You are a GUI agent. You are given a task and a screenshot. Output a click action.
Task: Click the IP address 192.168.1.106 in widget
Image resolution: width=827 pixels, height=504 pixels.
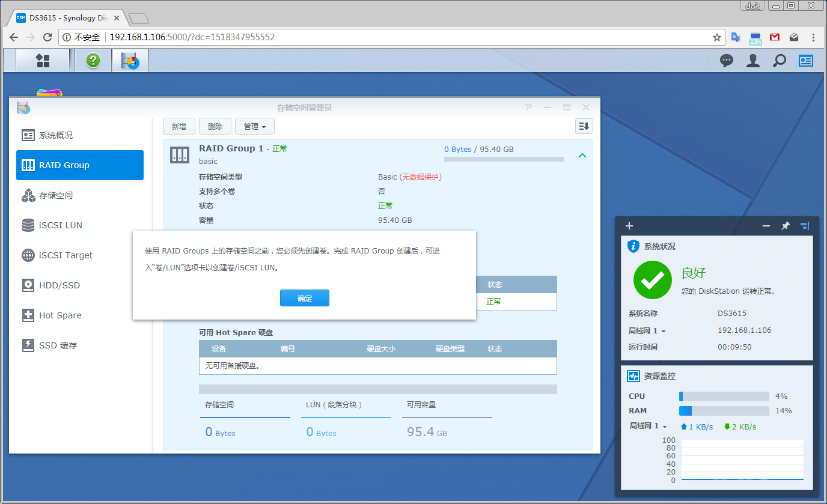point(744,330)
